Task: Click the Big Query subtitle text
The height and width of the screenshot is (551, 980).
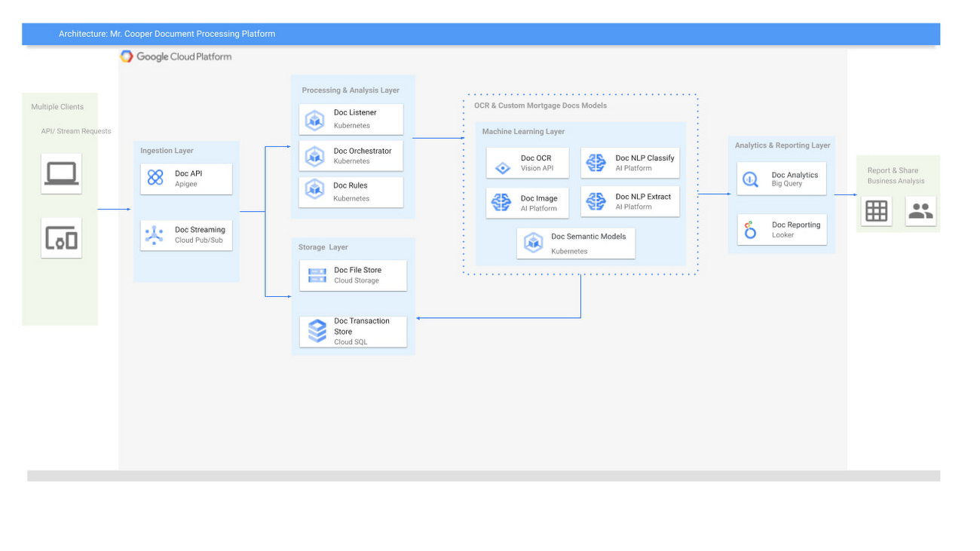Action: tap(786, 184)
